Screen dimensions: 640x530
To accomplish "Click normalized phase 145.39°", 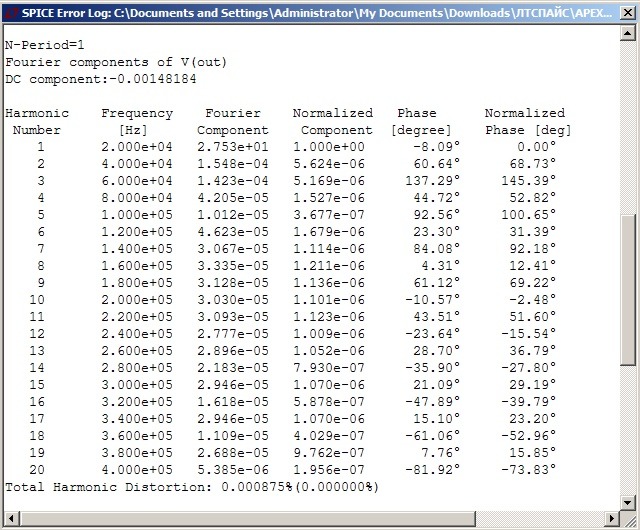I will click(529, 181).
